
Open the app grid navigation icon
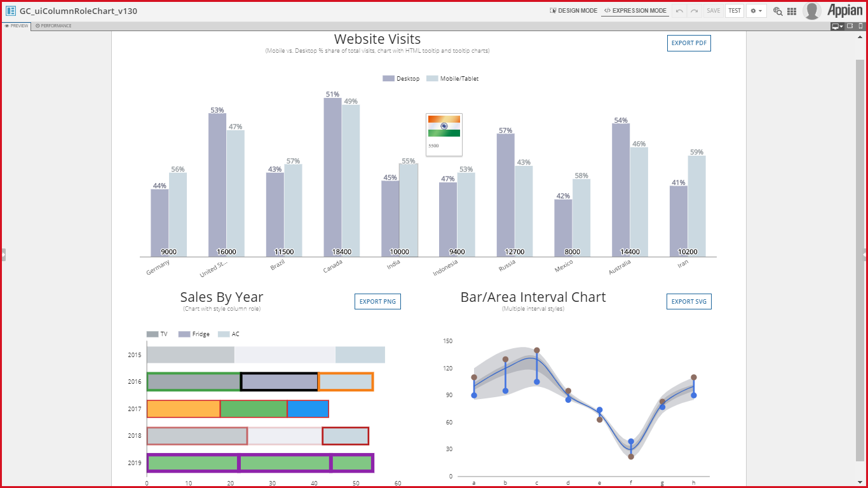click(x=792, y=11)
